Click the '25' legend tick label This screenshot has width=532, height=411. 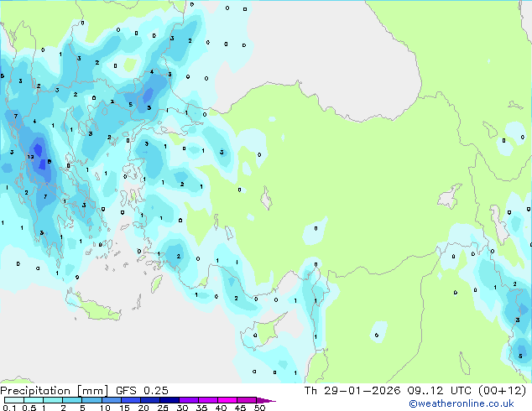click(163, 408)
